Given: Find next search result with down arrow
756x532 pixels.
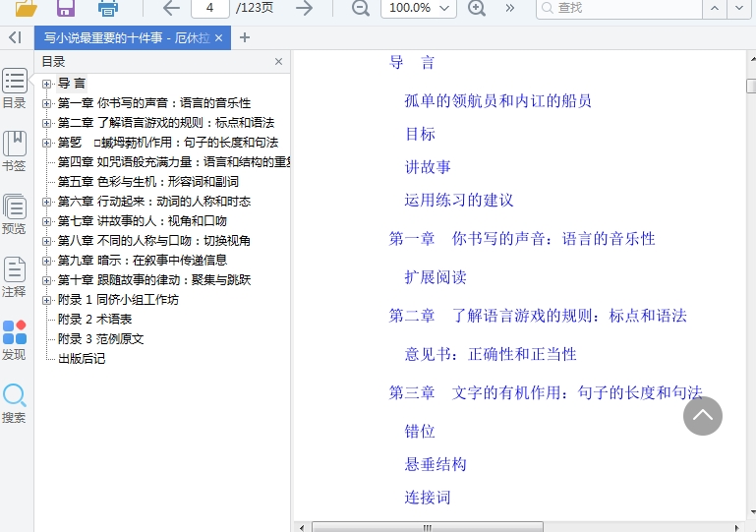Looking at the screenshot, I should click(x=739, y=8).
